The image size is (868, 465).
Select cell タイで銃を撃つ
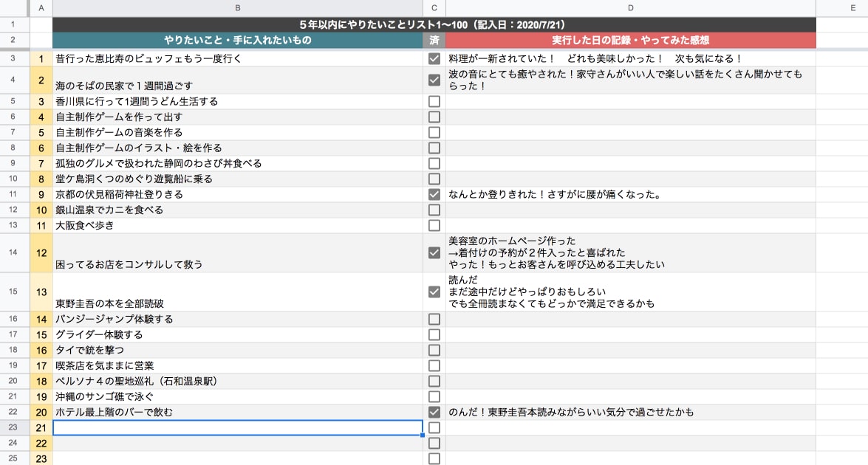coord(237,351)
